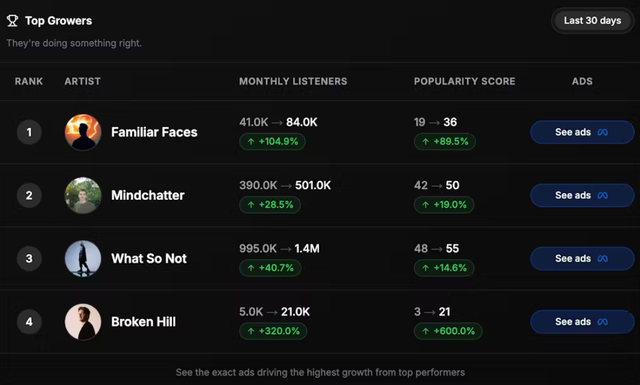Open Mindchatter artist name link

148,195
